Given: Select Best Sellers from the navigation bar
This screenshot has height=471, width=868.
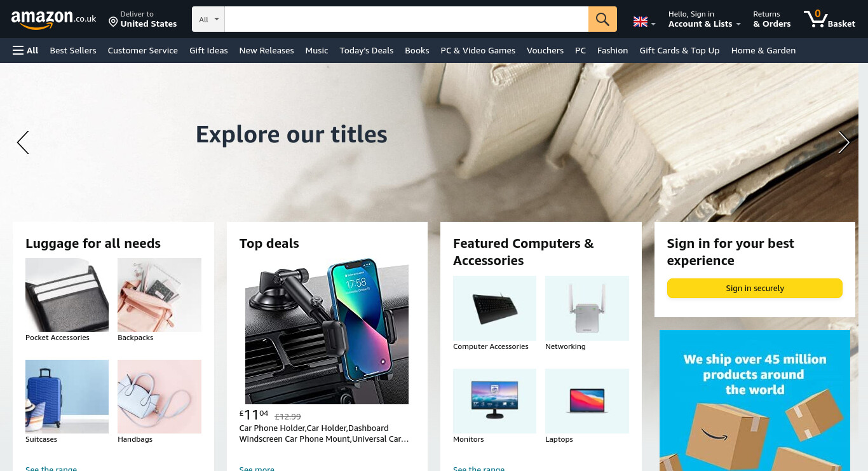Looking at the screenshot, I should pyautogui.click(x=73, y=50).
